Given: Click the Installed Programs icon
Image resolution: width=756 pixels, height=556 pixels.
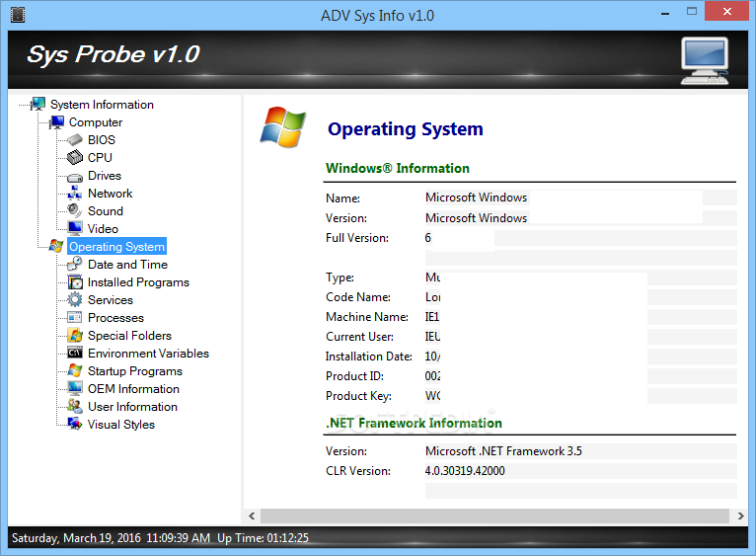Looking at the screenshot, I should (75, 281).
